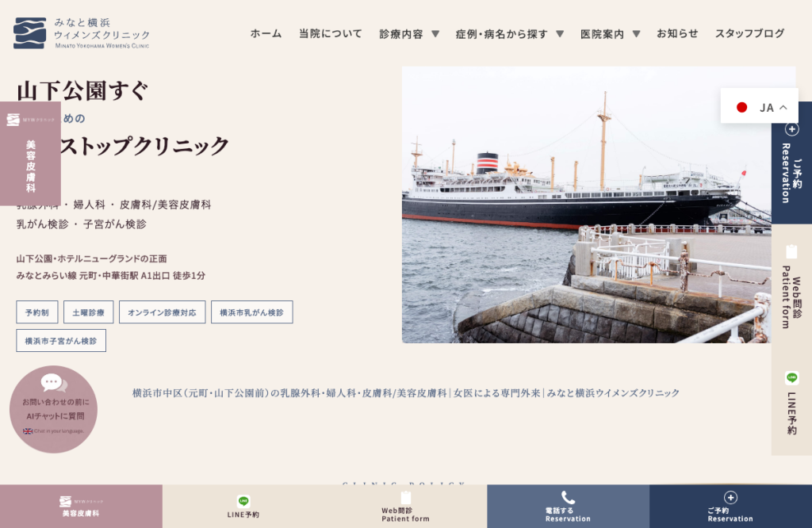Tap the plus circle icon on the right-side reservation tab
The image size is (812, 528).
(792, 129)
